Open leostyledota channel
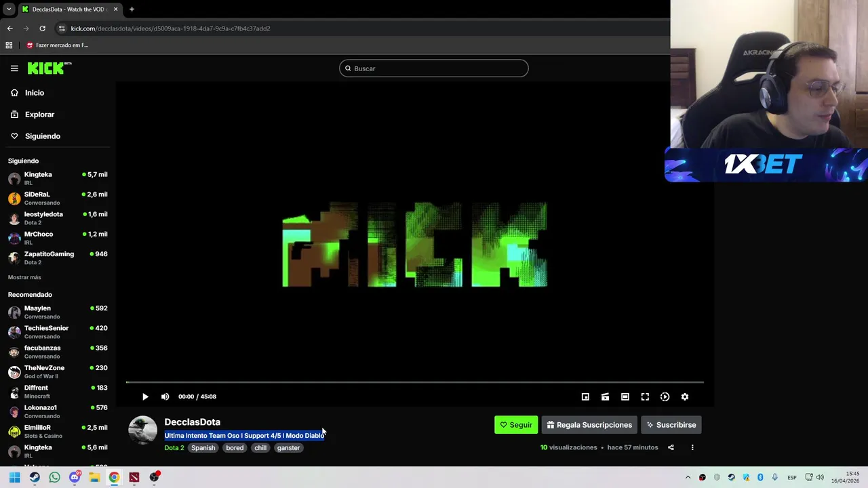The height and width of the screenshot is (488, 868). (58, 218)
